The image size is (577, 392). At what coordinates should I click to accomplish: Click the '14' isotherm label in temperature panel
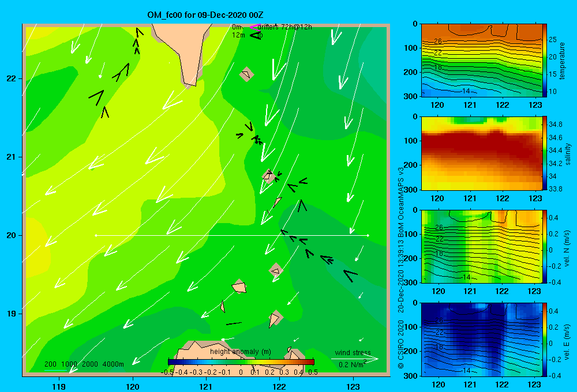(x=466, y=91)
